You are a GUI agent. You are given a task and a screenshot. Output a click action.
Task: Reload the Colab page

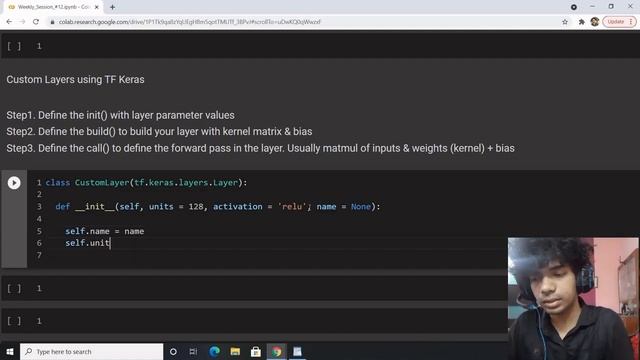[x=36, y=22]
